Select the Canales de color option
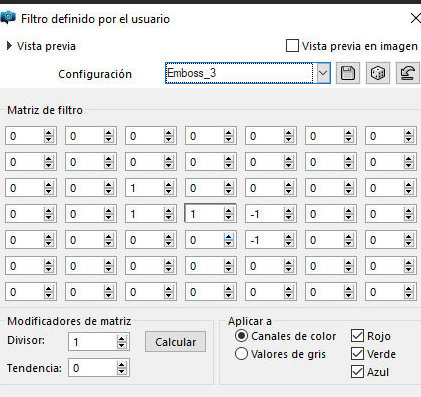The image size is (421, 397). point(241,336)
